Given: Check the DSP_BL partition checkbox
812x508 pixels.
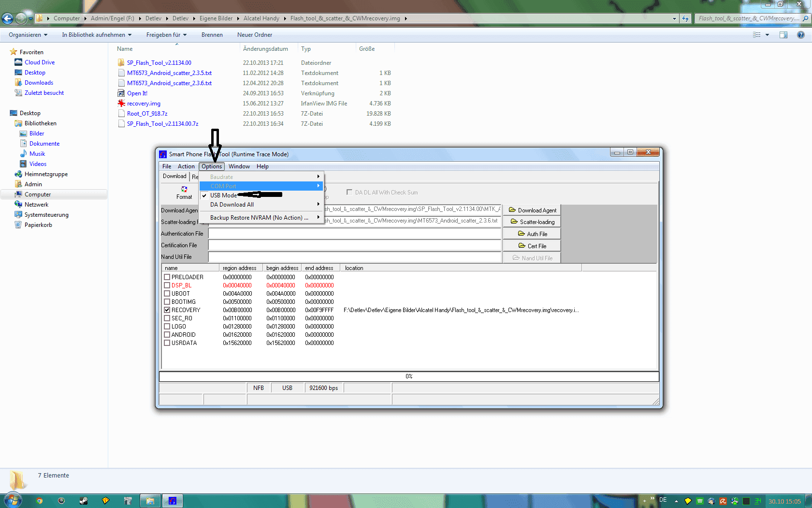Looking at the screenshot, I should point(167,285).
